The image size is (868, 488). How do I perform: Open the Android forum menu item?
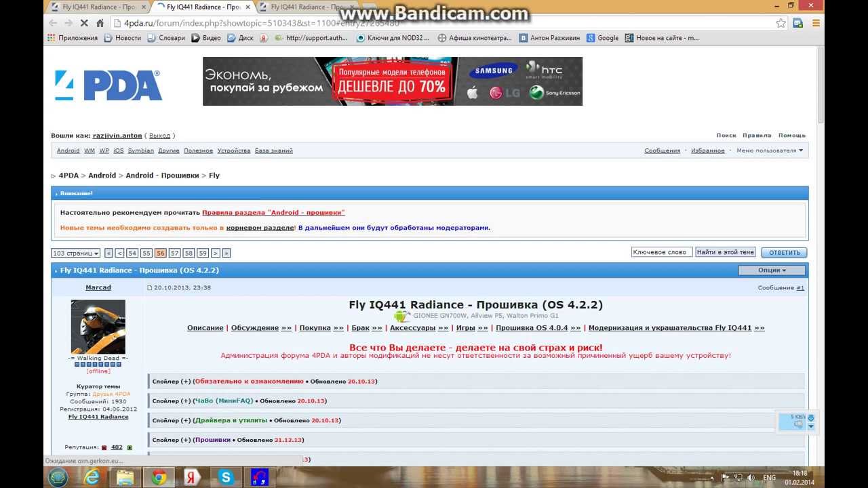click(x=68, y=150)
